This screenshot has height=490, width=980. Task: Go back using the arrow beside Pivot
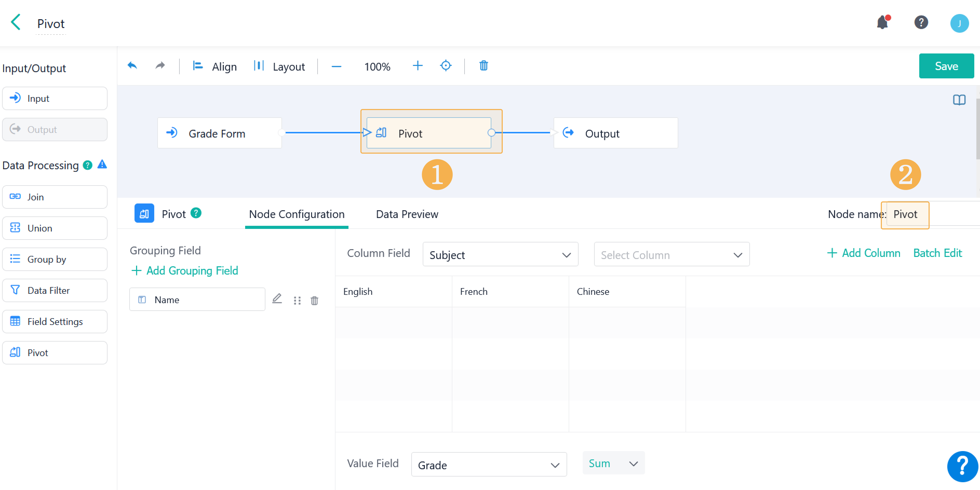(16, 22)
